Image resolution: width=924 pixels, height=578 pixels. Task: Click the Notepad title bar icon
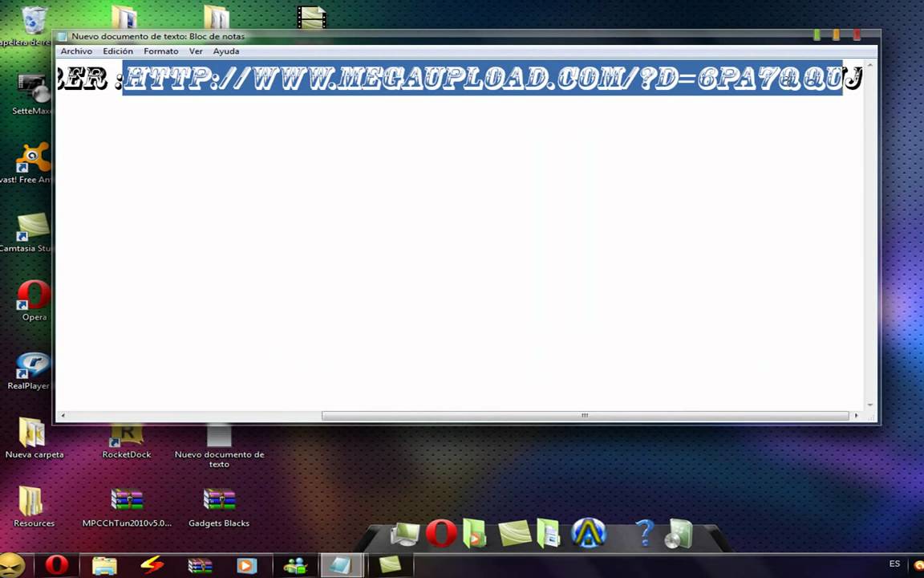(63, 37)
